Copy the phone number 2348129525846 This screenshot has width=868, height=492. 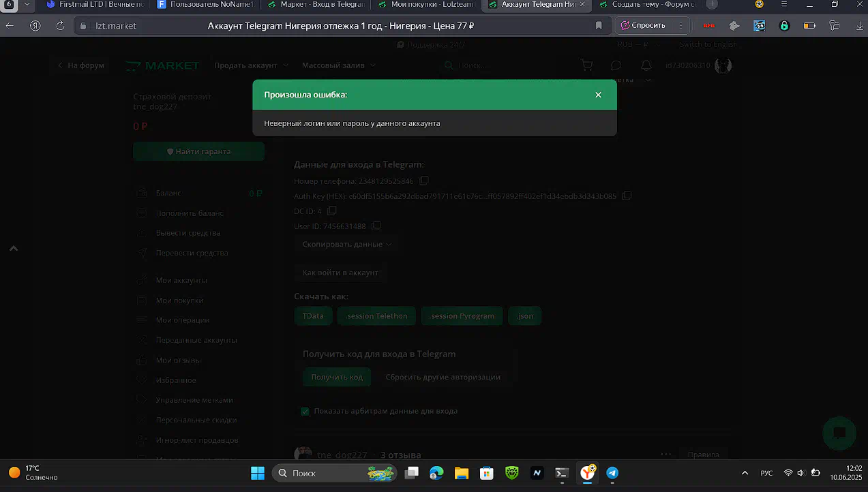[424, 181]
